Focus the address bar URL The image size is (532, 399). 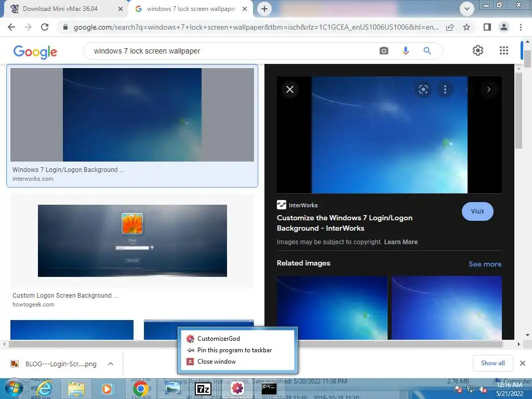click(256, 27)
